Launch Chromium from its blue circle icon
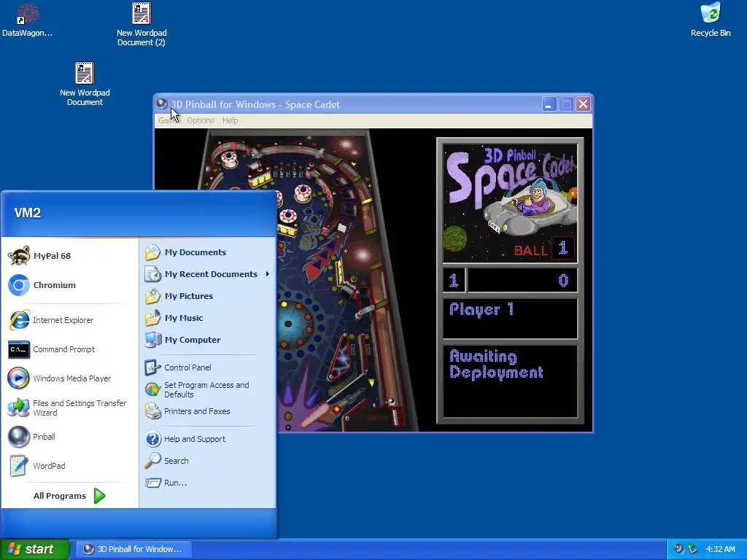Viewport: 747px width, 560px height. (19, 285)
